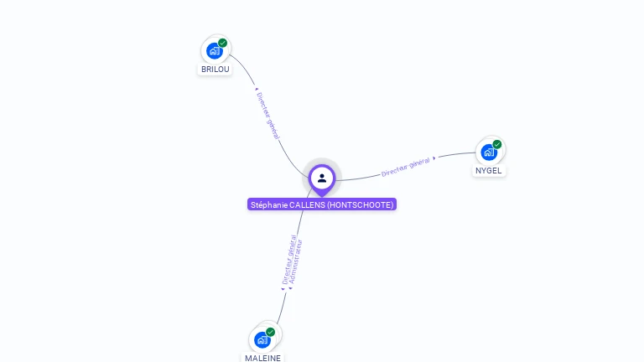Click the arrow marker toward NYGEL
Image resolution: width=644 pixels, height=362 pixels.
tap(434, 158)
